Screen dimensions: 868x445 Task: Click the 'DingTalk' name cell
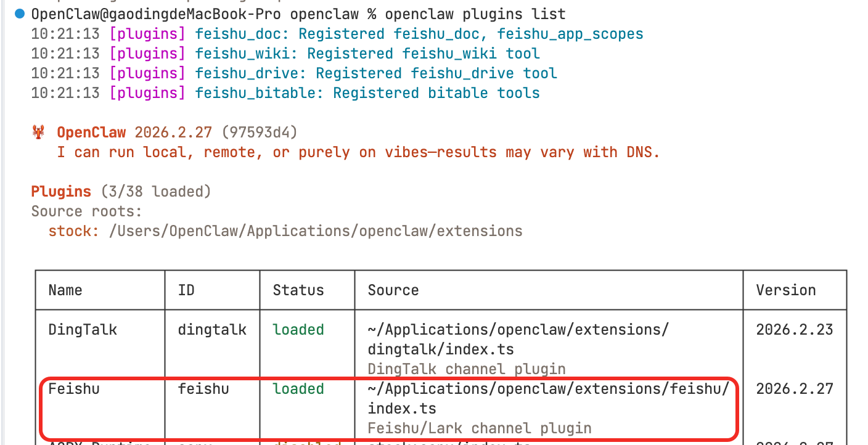point(83,330)
